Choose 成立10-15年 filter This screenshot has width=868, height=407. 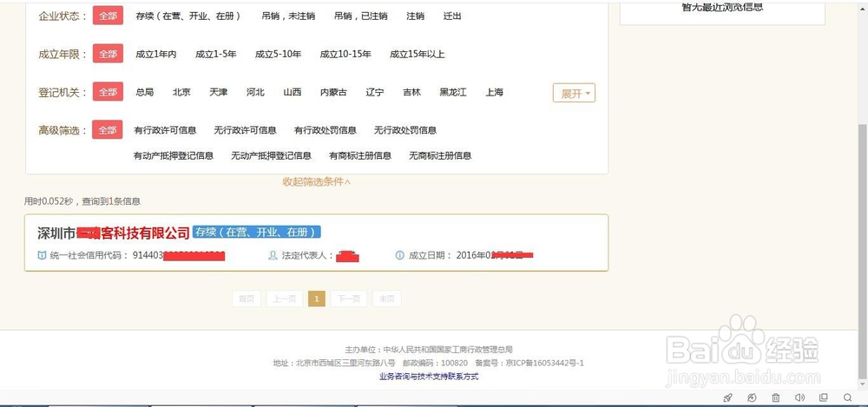(x=345, y=55)
